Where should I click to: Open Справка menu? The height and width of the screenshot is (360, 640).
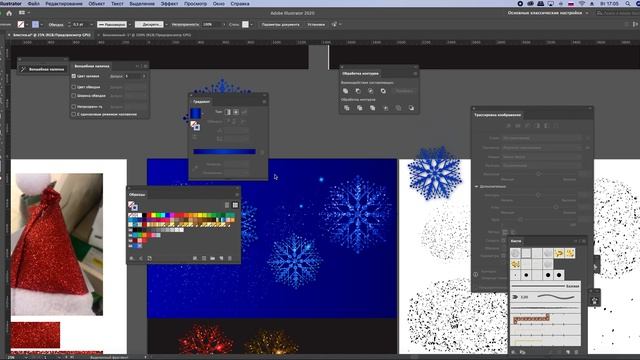pos(240,4)
